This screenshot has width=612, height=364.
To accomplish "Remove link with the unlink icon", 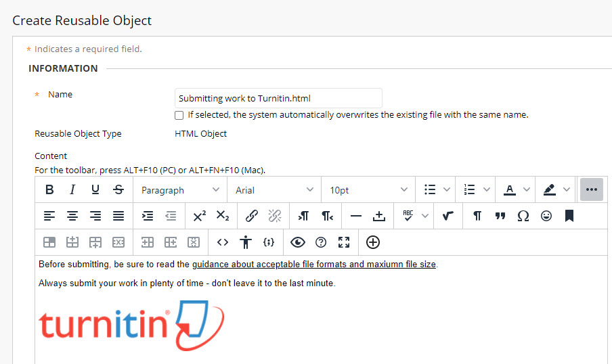I will coord(275,216).
